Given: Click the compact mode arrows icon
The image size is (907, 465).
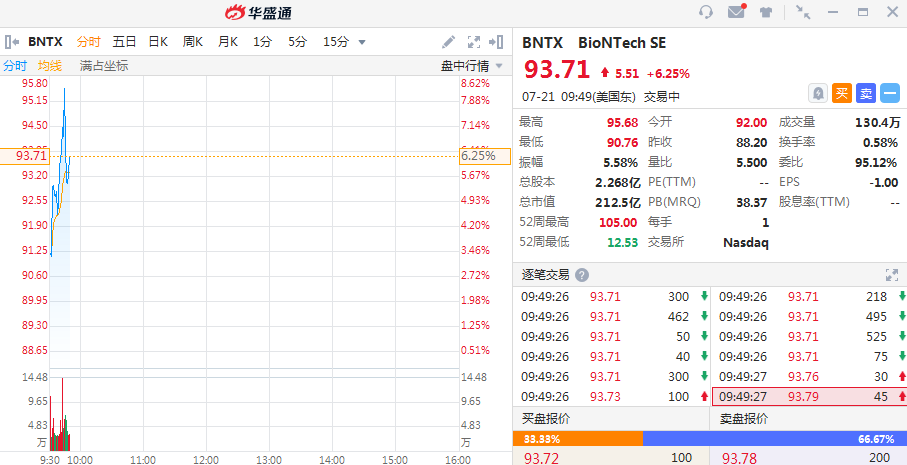Looking at the screenshot, I should pyautogui.click(x=802, y=12).
